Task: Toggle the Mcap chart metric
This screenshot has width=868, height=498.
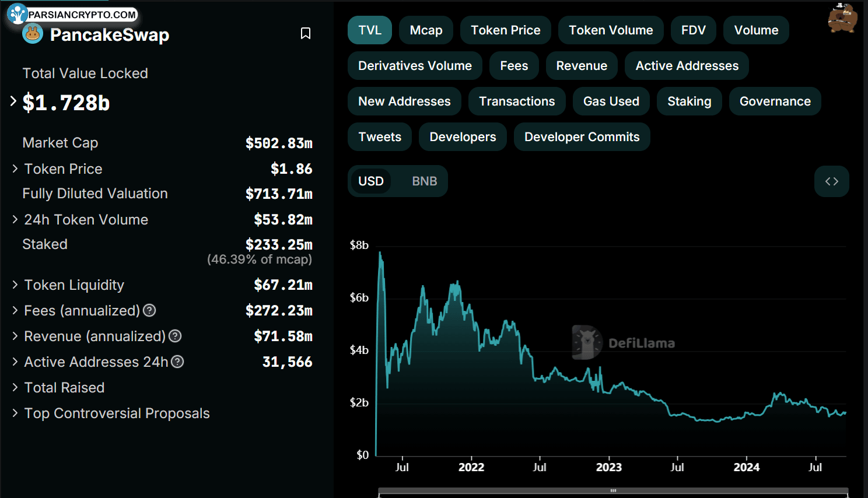Action: tap(426, 30)
